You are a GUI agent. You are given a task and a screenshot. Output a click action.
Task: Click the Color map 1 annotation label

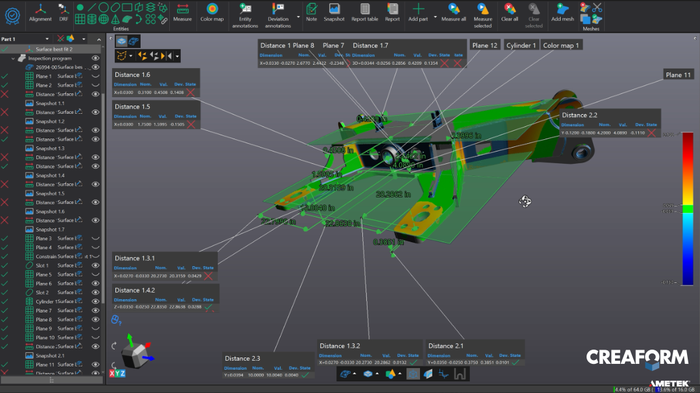click(x=561, y=45)
